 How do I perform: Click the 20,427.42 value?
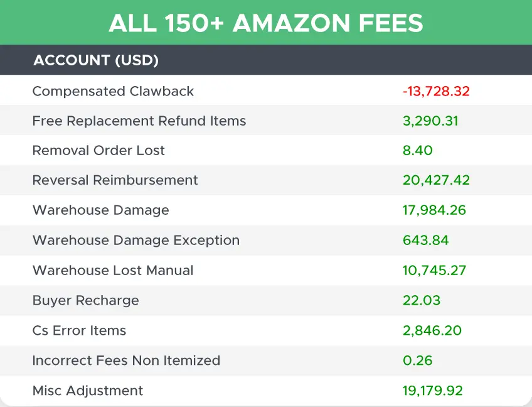tap(436, 180)
